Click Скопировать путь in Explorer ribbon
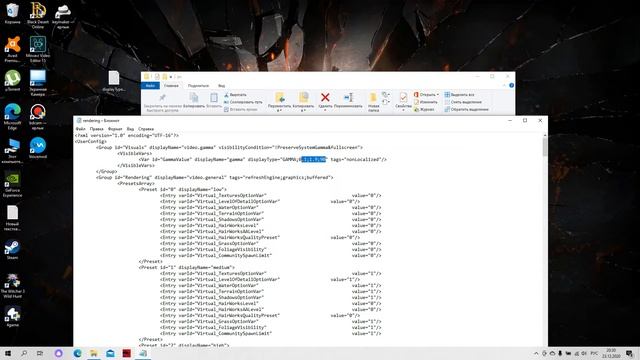 coord(243,102)
